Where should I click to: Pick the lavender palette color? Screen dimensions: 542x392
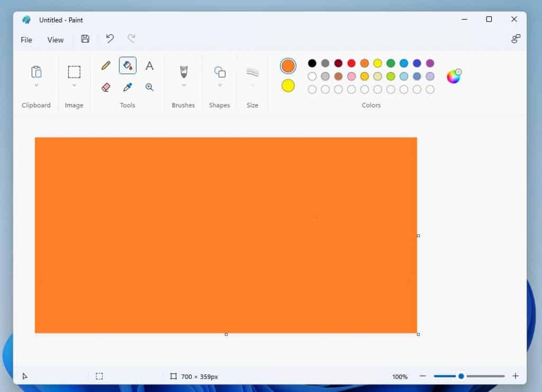click(x=430, y=76)
